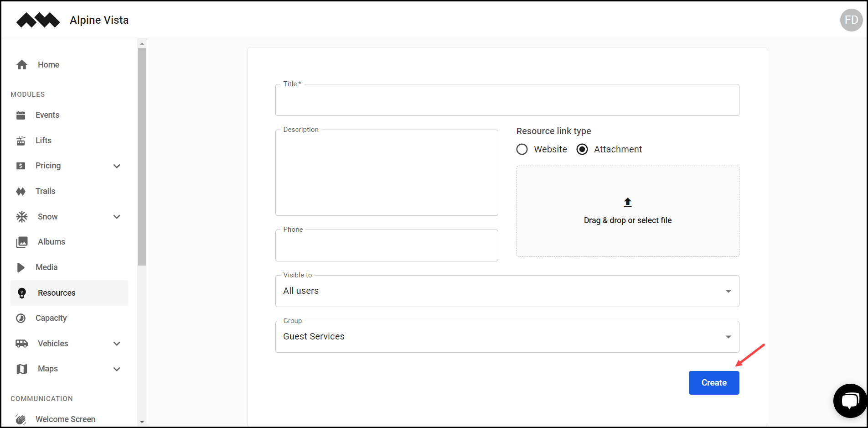Click the Alpine Vista mountain logo
Viewport: 868px width, 428px height.
pos(38,20)
